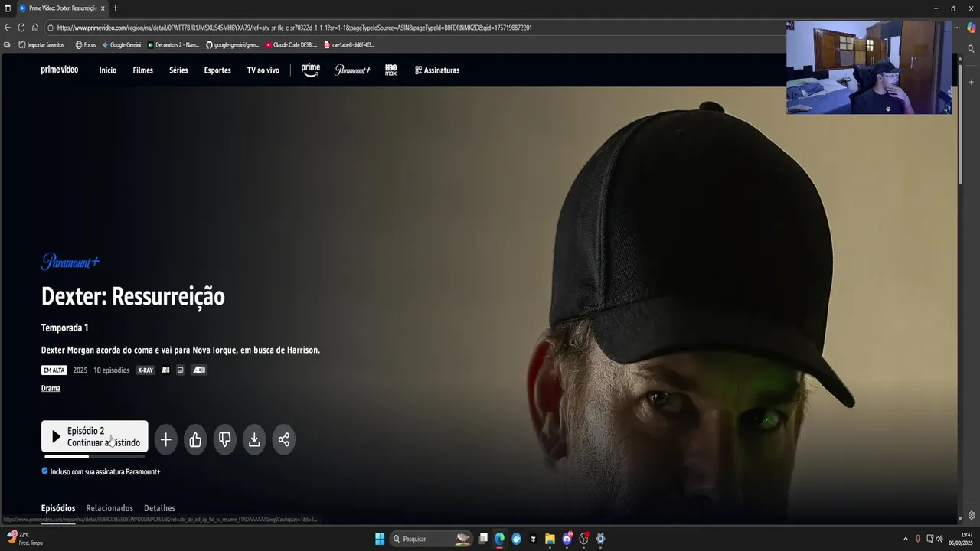This screenshot has width=980, height=551.
Task: Click the Temporada 1 season label
Action: click(64, 328)
